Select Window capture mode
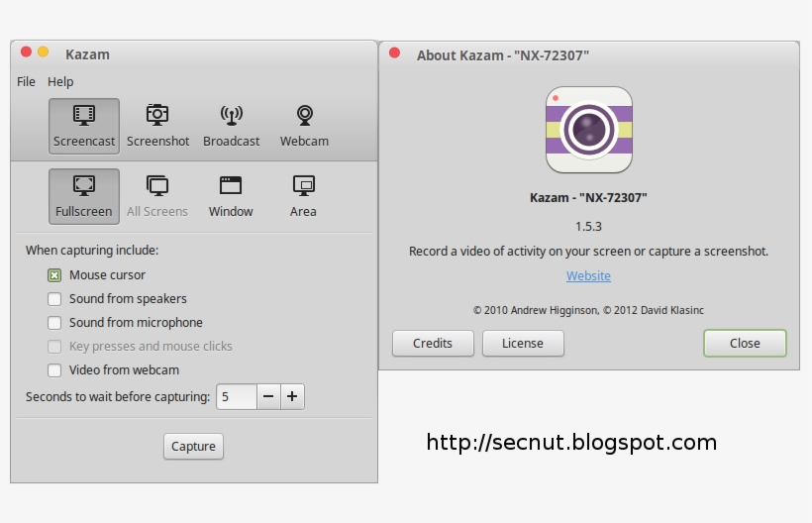This screenshot has width=812, height=523. [231, 196]
